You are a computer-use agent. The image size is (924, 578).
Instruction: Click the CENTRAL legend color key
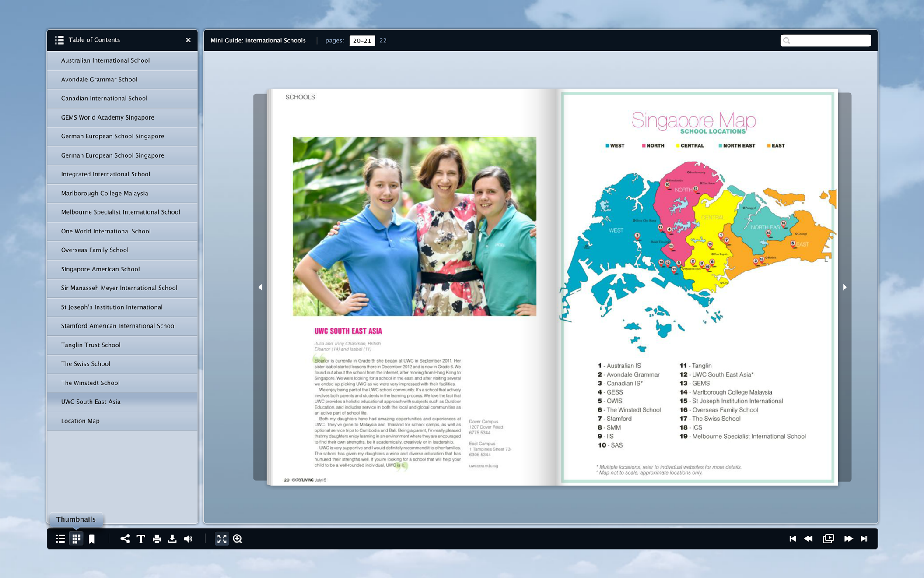coord(690,146)
